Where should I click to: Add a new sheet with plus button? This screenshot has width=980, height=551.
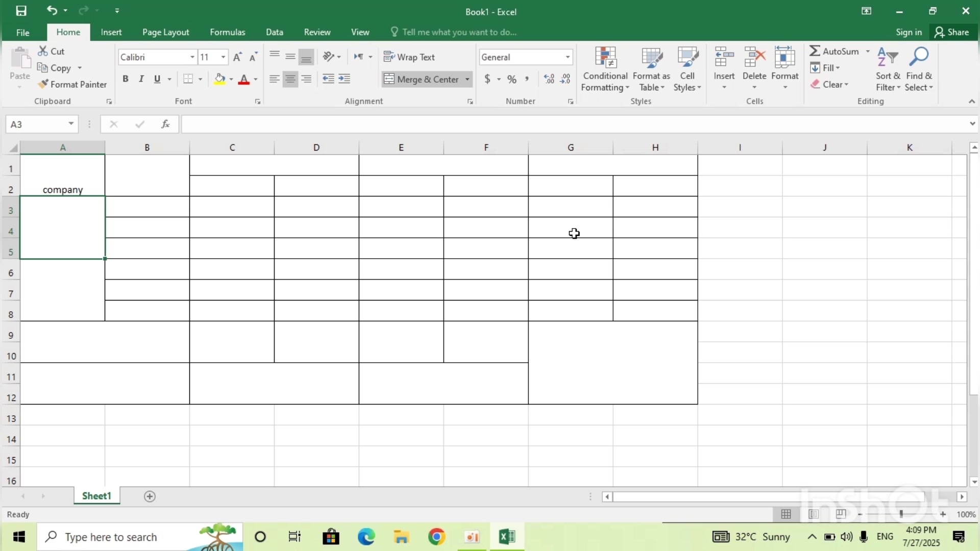tap(150, 496)
